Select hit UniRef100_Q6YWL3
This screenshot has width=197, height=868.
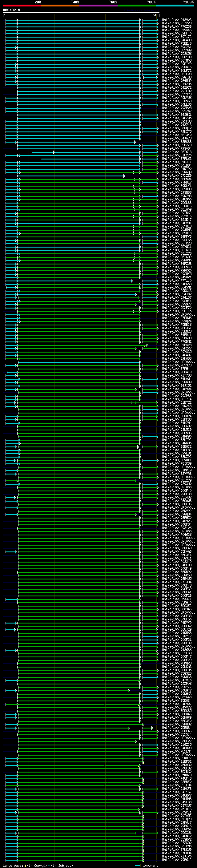tap(177, 226)
